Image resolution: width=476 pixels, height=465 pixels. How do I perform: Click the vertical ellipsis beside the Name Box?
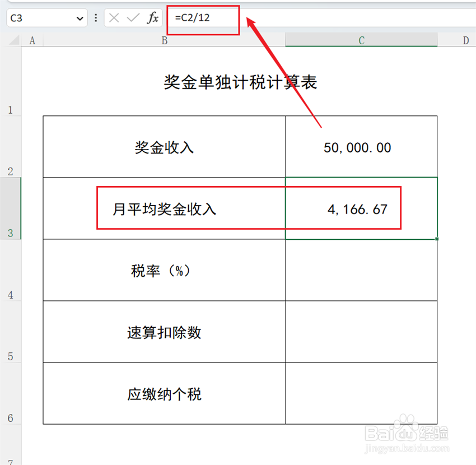coord(96,17)
